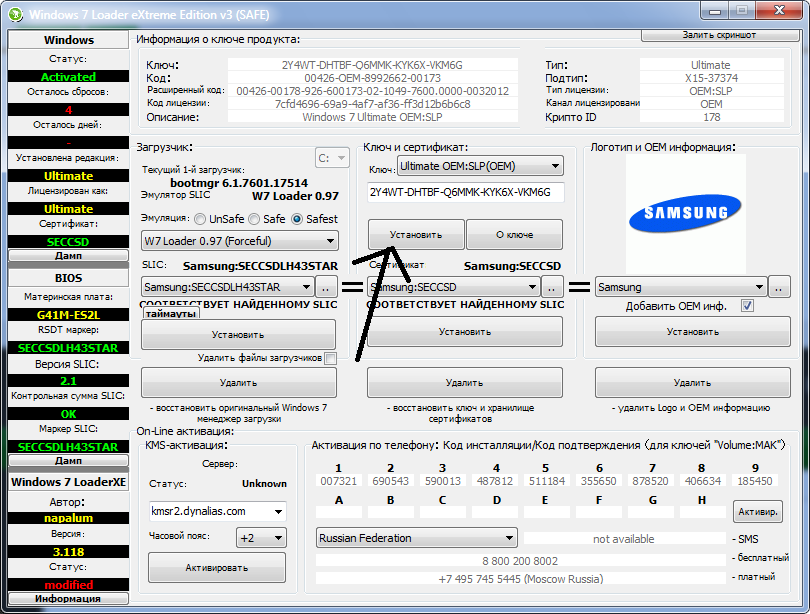Open the Samsung OEM logo dropdown

681,287
